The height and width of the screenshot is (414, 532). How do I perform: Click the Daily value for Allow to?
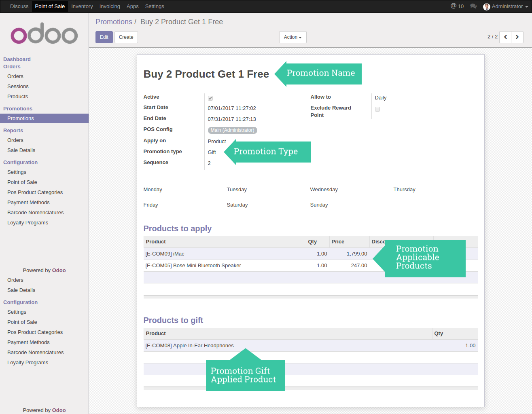(381, 98)
